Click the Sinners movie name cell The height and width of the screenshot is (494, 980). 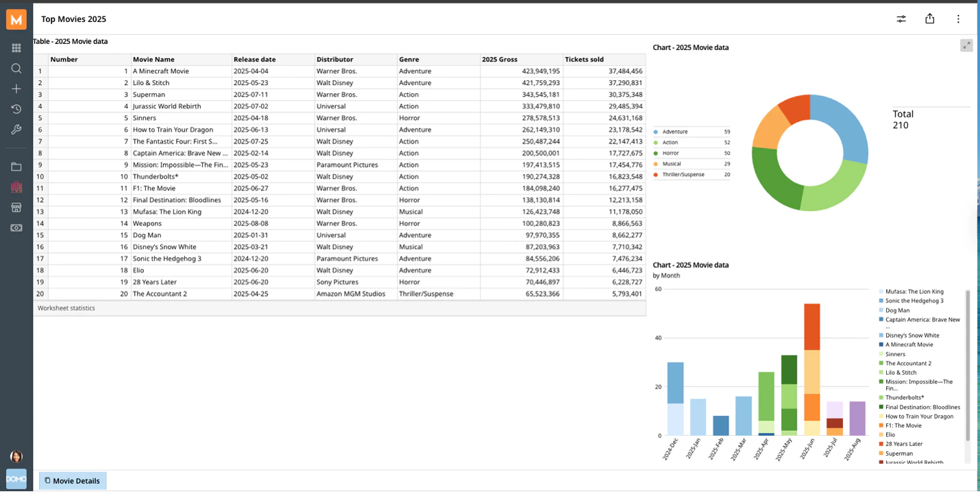181,118
